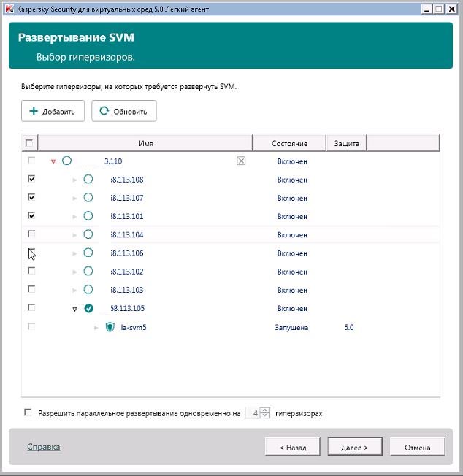This screenshot has width=463, height=476.
Task: Check the checkbox for hypervisor 58.113.105
Action: click(x=31, y=307)
